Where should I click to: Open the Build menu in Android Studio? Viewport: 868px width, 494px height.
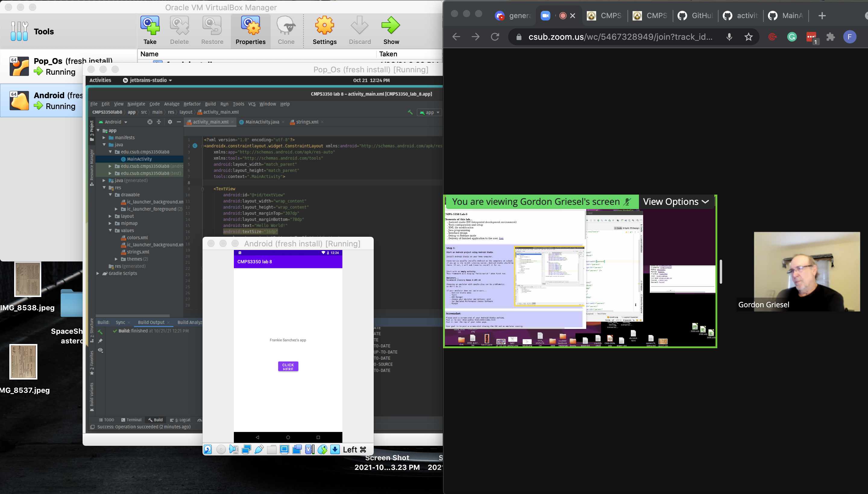210,104
